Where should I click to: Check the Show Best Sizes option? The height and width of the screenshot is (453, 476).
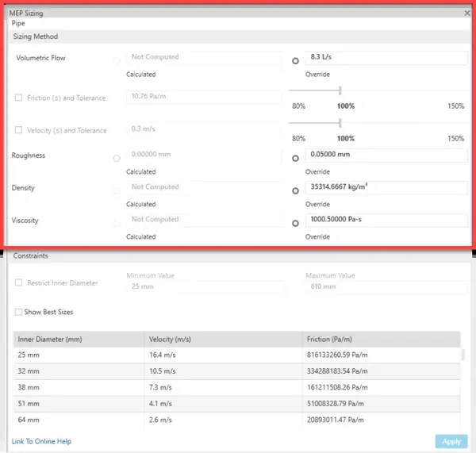[18, 312]
